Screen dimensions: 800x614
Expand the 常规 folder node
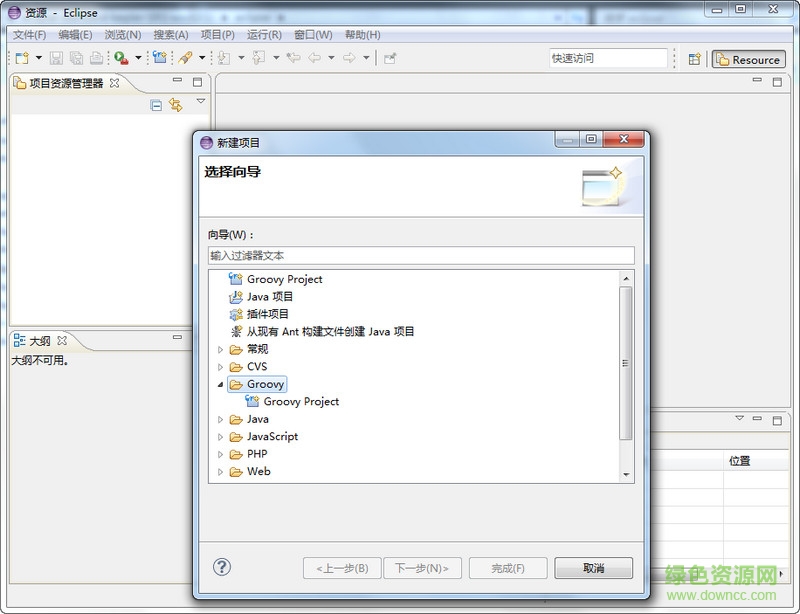(x=221, y=350)
